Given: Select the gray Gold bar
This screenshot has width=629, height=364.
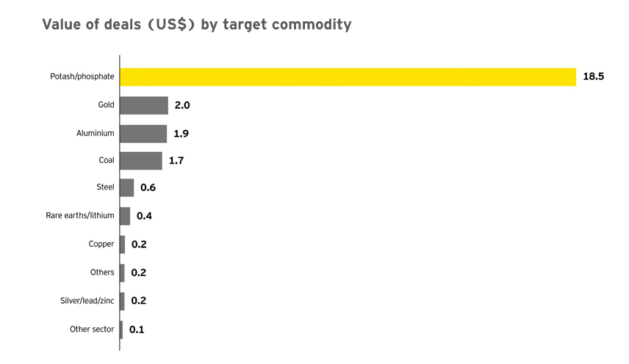Looking at the screenshot, I should click(144, 105).
